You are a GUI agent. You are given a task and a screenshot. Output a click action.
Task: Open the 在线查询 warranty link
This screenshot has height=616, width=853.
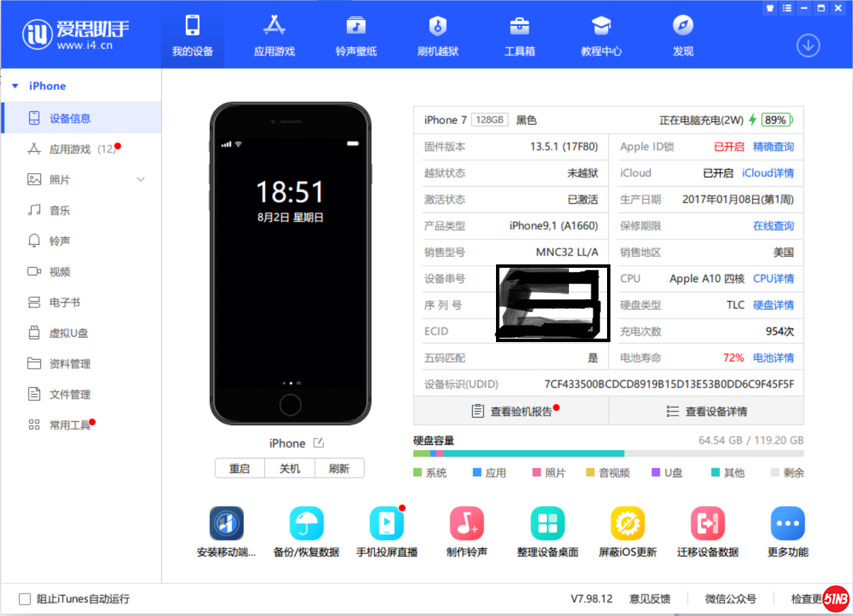[x=773, y=226]
